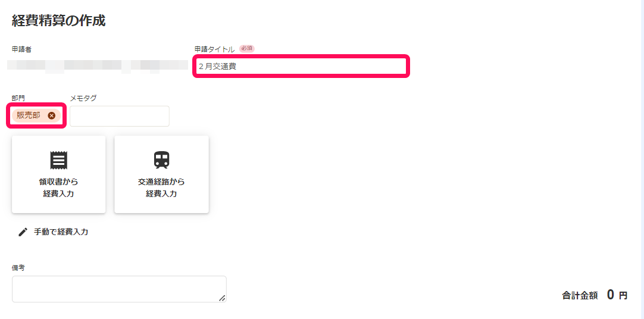Remove the 販売部 chip with its x icon
This screenshot has height=319, width=644.
point(51,116)
